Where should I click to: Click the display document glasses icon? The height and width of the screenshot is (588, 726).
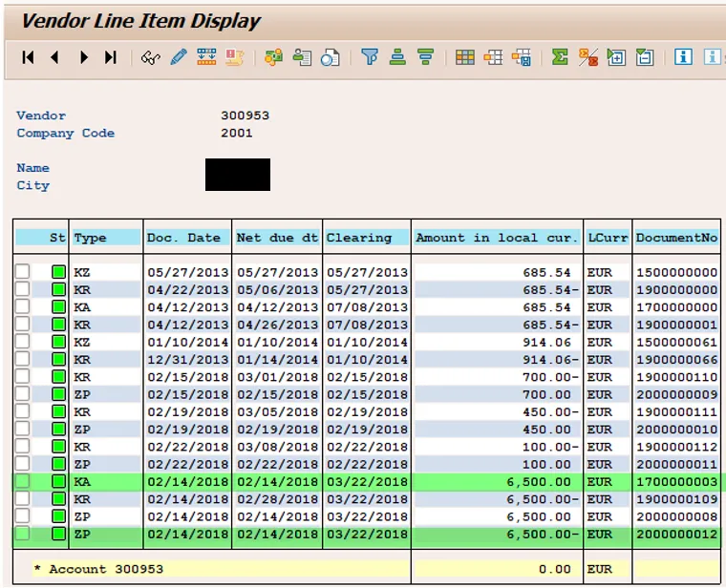pyautogui.click(x=150, y=57)
